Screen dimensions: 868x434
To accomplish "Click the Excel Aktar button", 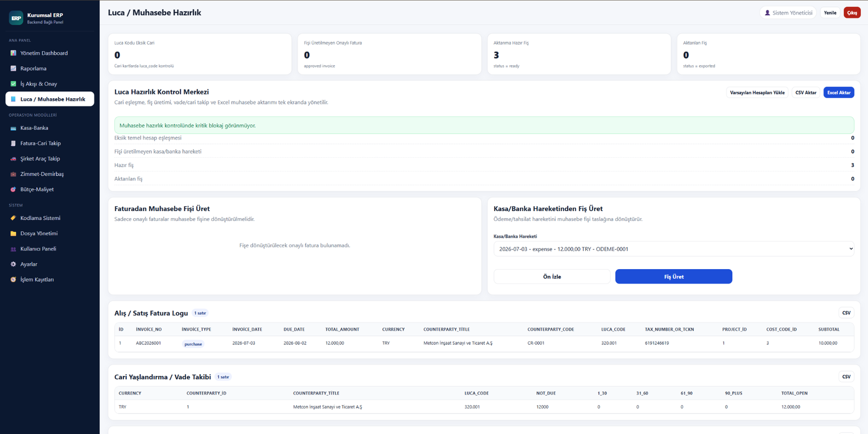I will (x=839, y=93).
